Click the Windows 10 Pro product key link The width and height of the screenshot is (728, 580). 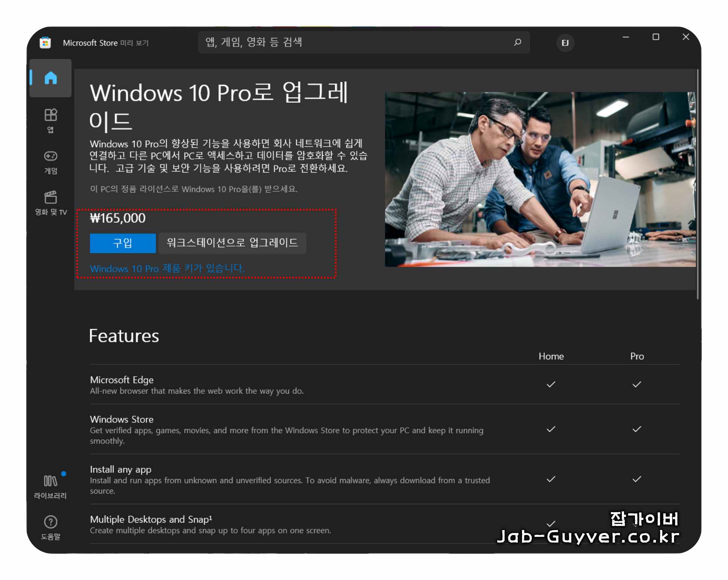coord(167,269)
